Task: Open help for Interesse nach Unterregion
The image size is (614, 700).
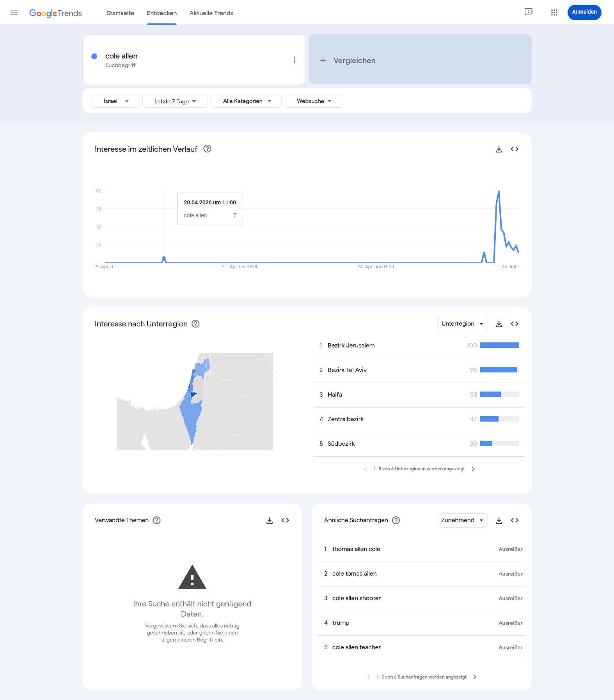Action: (195, 324)
